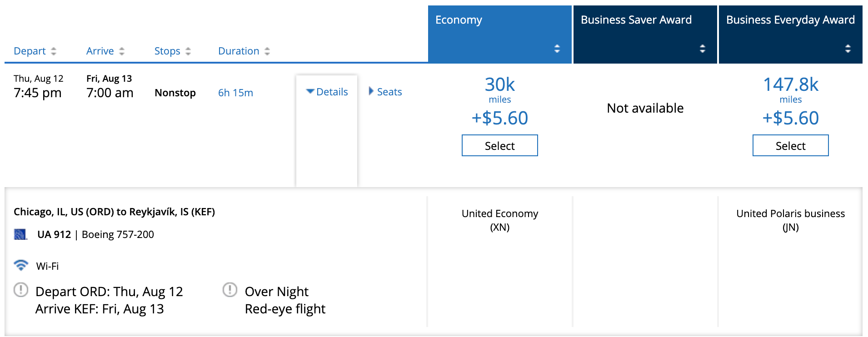Open the Economy fare column tab
868x337 pixels.
click(x=459, y=20)
